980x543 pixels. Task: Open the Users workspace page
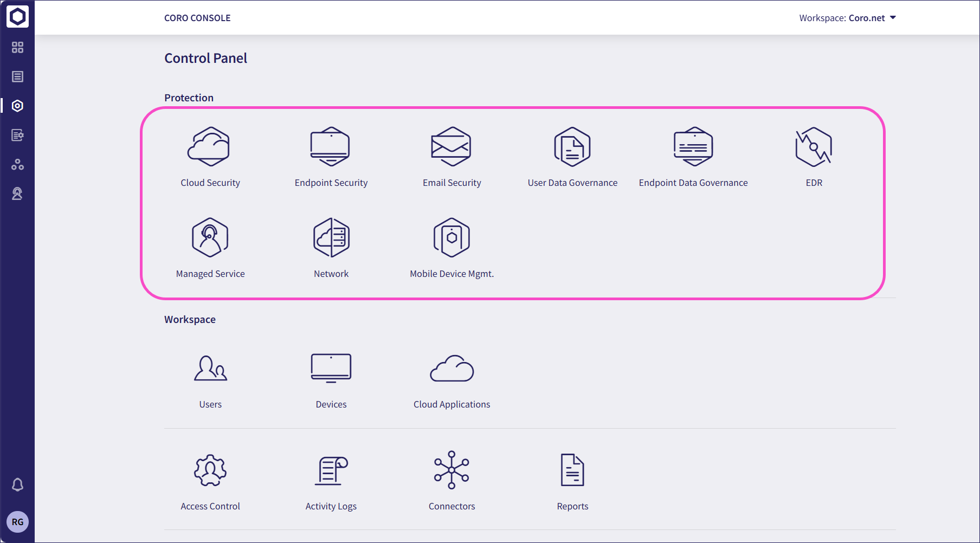tap(210, 369)
